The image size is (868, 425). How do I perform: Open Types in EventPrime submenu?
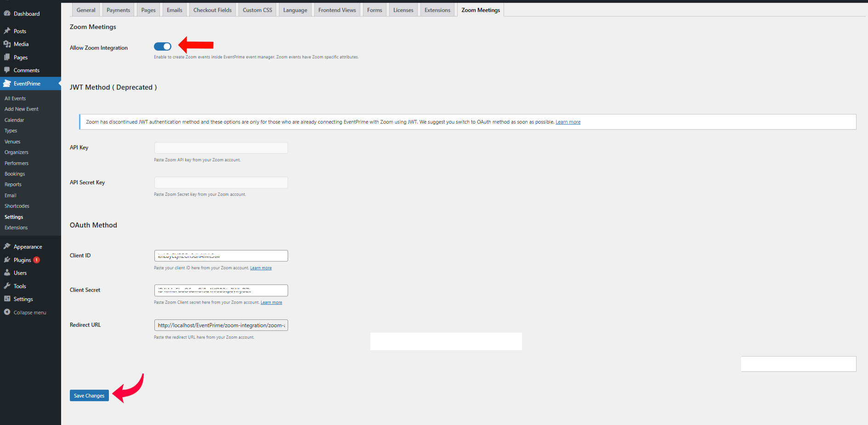(x=11, y=130)
